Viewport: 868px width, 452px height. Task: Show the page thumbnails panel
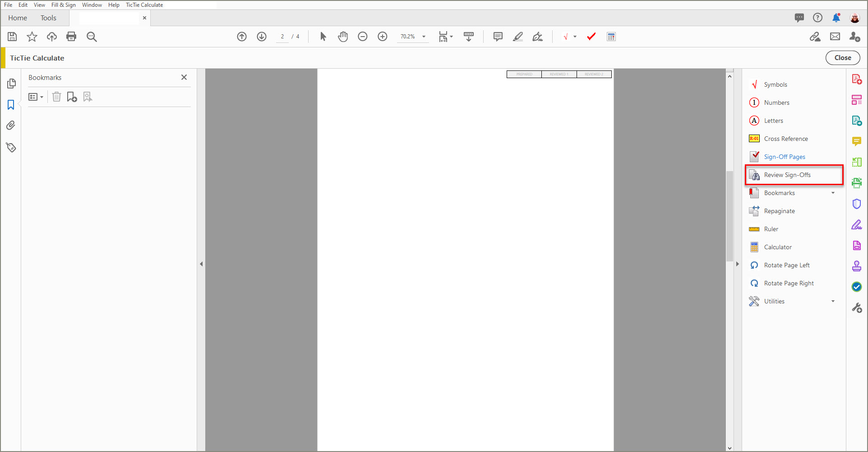(x=11, y=84)
